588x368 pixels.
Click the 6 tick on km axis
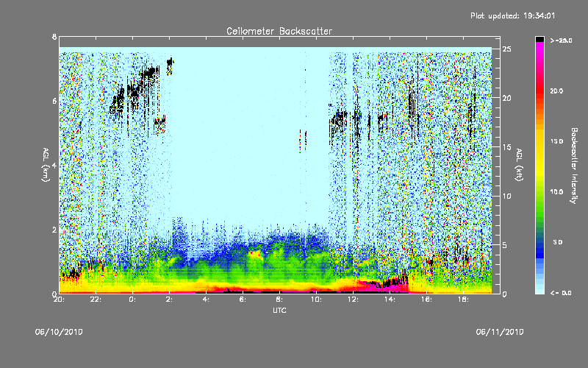(x=54, y=101)
